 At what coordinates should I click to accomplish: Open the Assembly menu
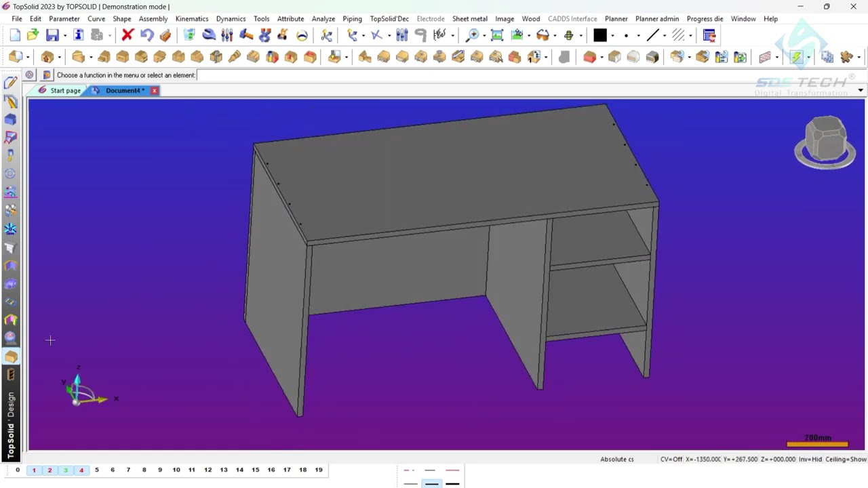point(153,19)
